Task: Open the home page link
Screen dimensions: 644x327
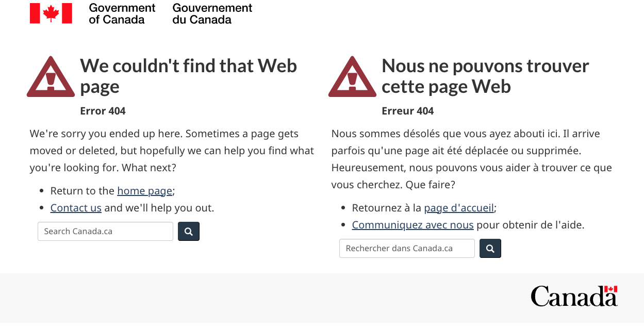Action: click(144, 190)
